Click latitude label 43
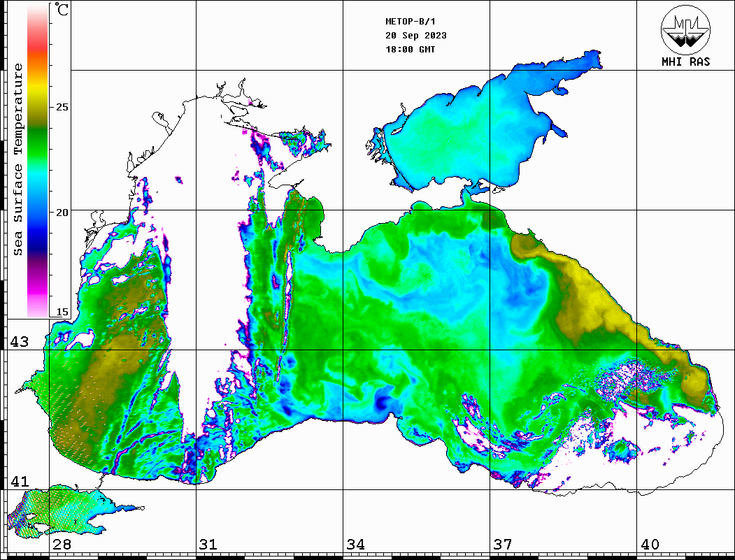This screenshot has height=560, width=735. [20, 342]
